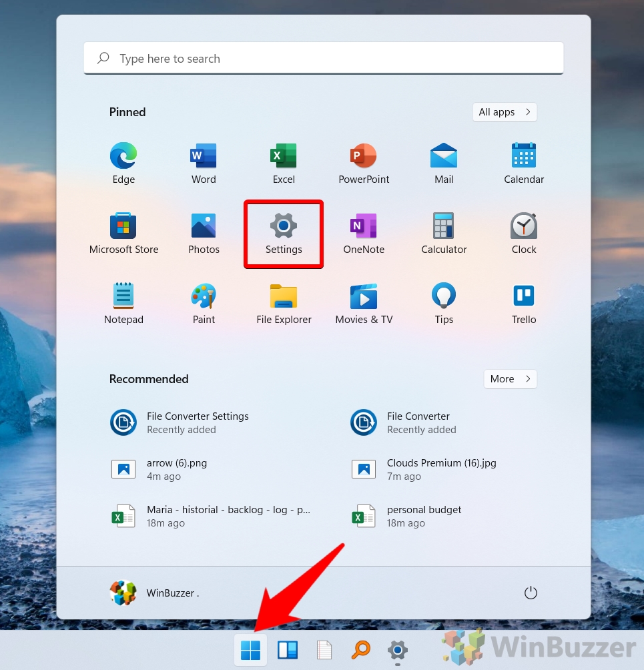Show More recommended items

pyautogui.click(x=511, y=379)
